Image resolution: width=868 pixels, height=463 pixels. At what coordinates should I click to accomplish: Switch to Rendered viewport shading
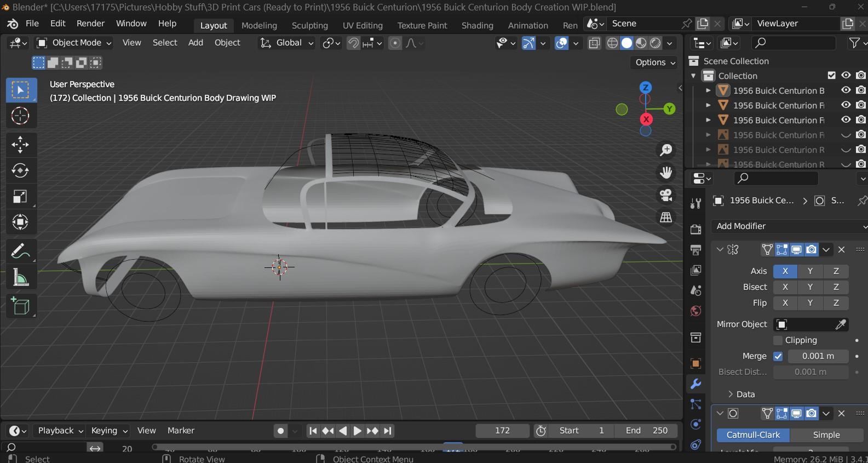(x=656, y=43)
